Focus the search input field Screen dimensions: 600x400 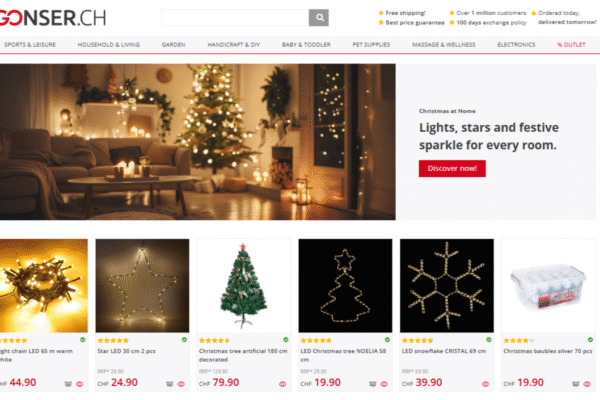[235, 18]
